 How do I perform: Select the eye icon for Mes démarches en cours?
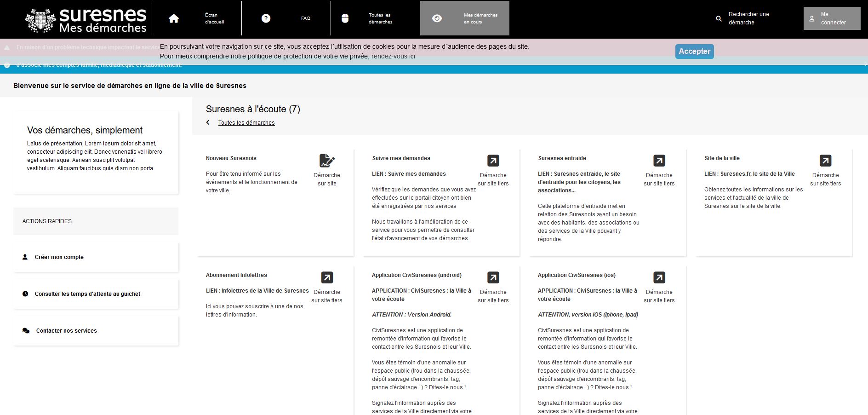436,18
